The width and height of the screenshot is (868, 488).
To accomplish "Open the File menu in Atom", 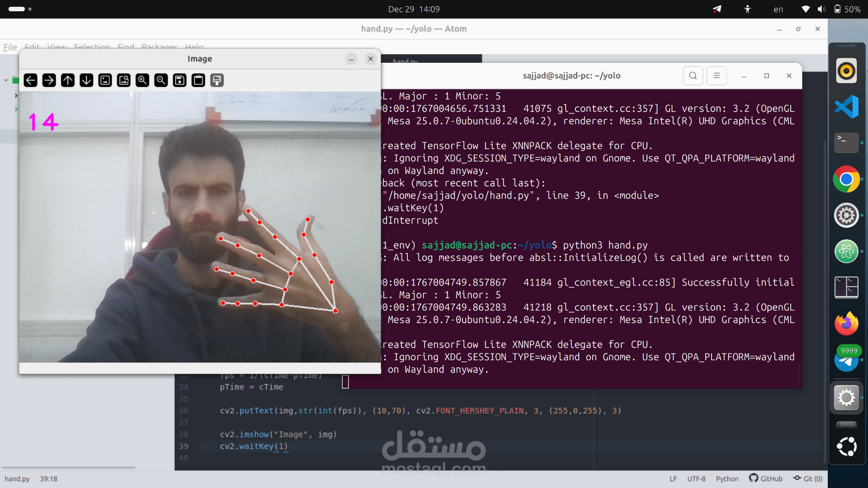I will 10,47.
